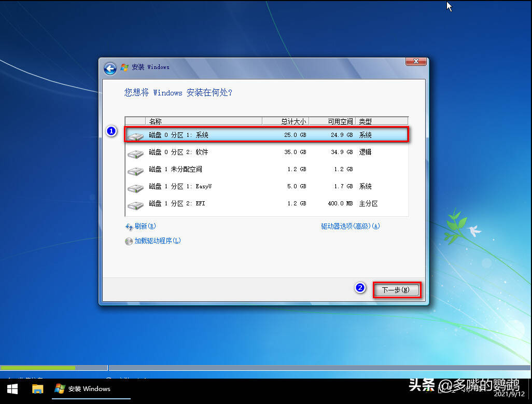Click the disc icon beside 加载驱动程序
The image size is (532, 404).
tap(129, 241)
